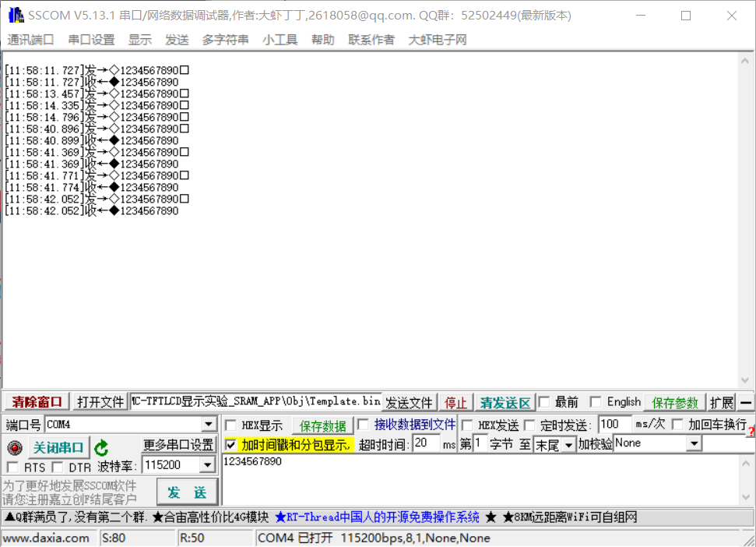
Task: Open the 小工具 menu
Action: (x=280, y=40)
